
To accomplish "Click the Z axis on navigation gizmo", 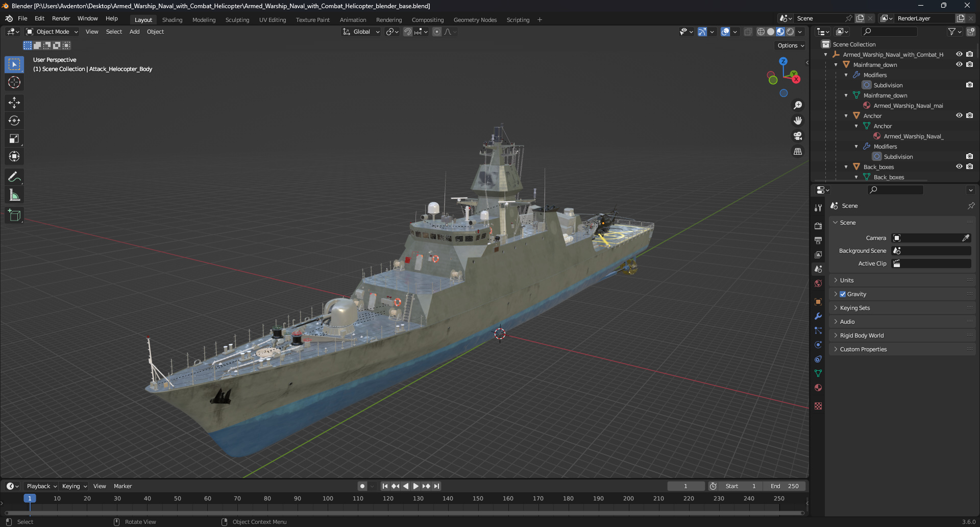I will point(783,61).
